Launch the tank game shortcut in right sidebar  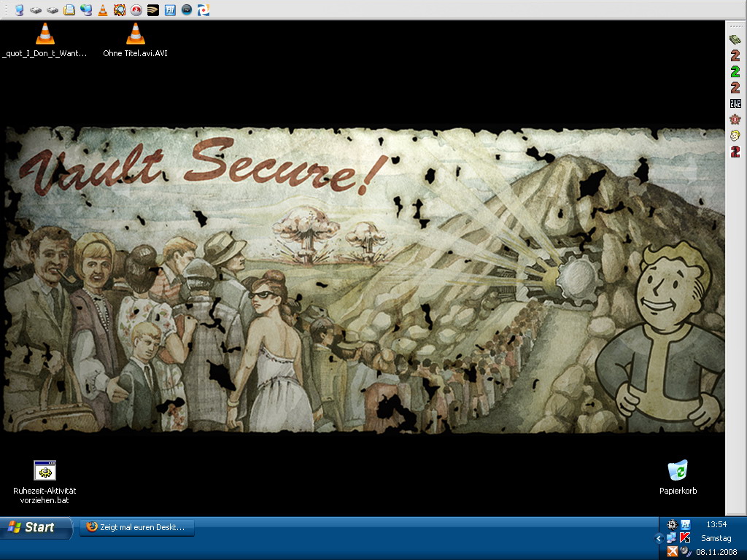(735, 39)
